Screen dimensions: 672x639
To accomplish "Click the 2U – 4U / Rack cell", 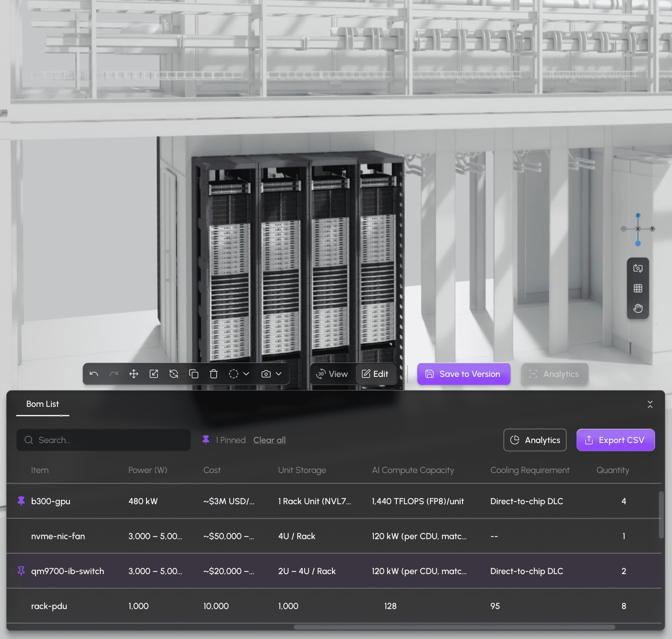I will click(x=307, y=571).
